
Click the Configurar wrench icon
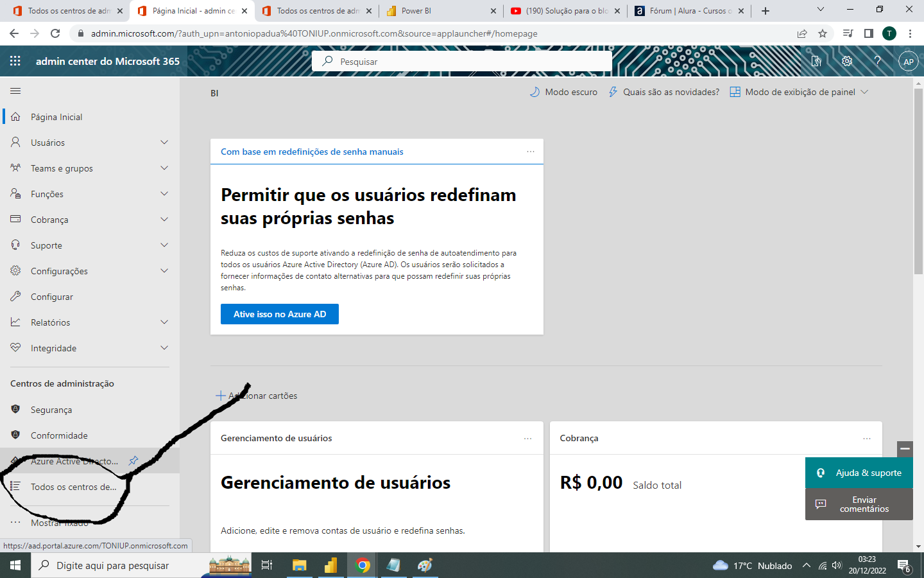click(15, 297)
